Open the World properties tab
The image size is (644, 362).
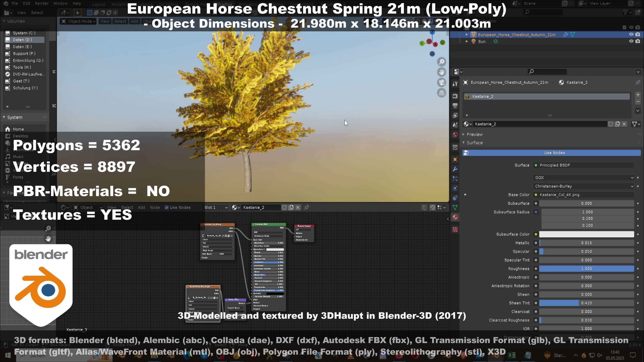click(x=455, y=135)
